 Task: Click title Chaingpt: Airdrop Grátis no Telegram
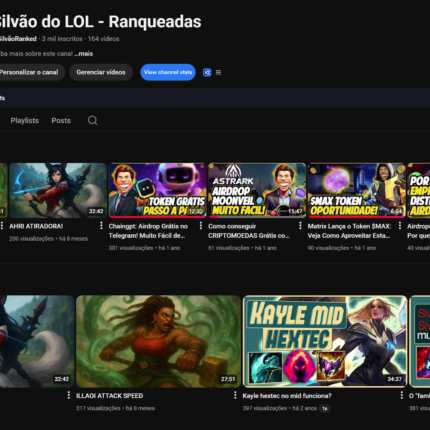pyautogui.click(x=148, y=231)
